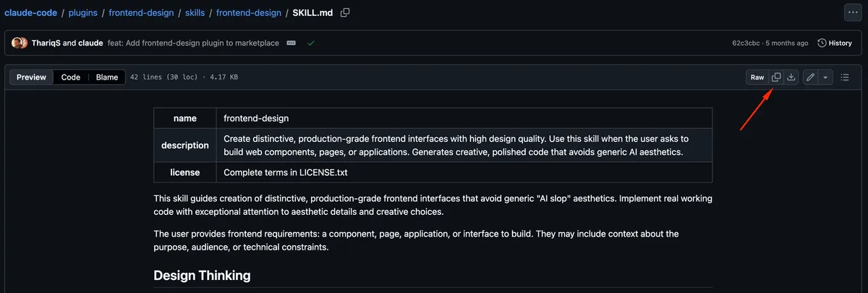Navigate to skills folder breadcrumb
This screenshot has height=293, width=868.
(190, 12)
